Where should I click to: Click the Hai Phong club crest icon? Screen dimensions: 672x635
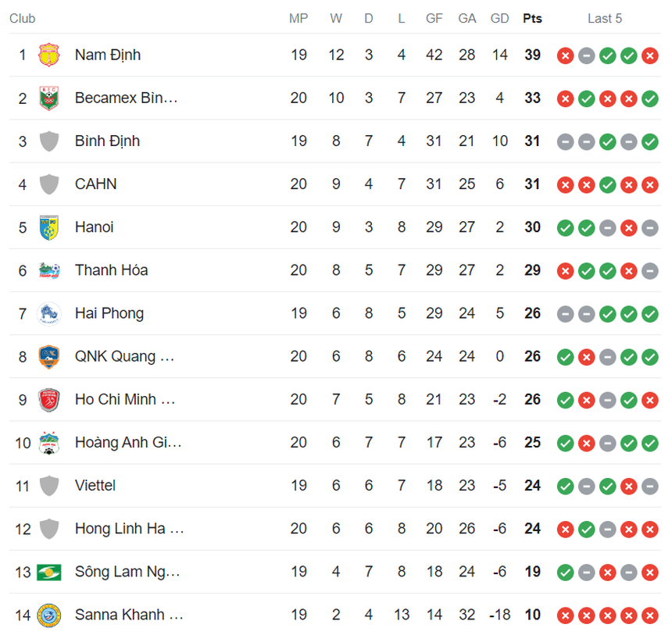[49, 312]
